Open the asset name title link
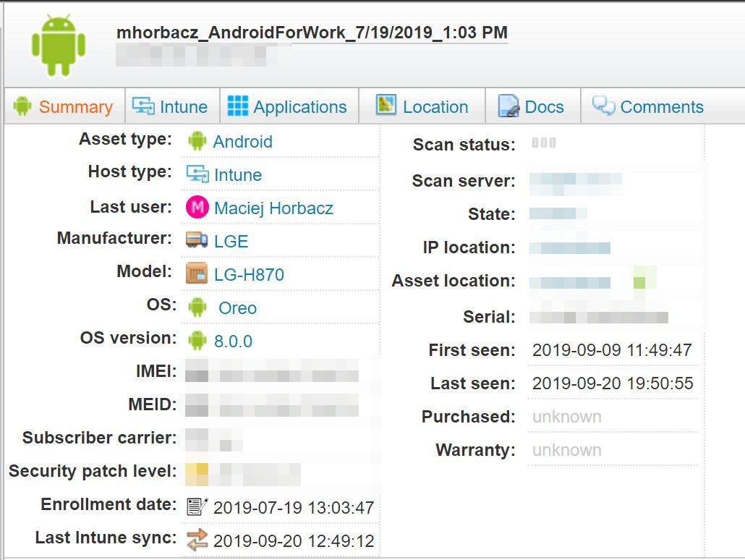The width and height of the screenshot is (745, 560). point(312,33)
